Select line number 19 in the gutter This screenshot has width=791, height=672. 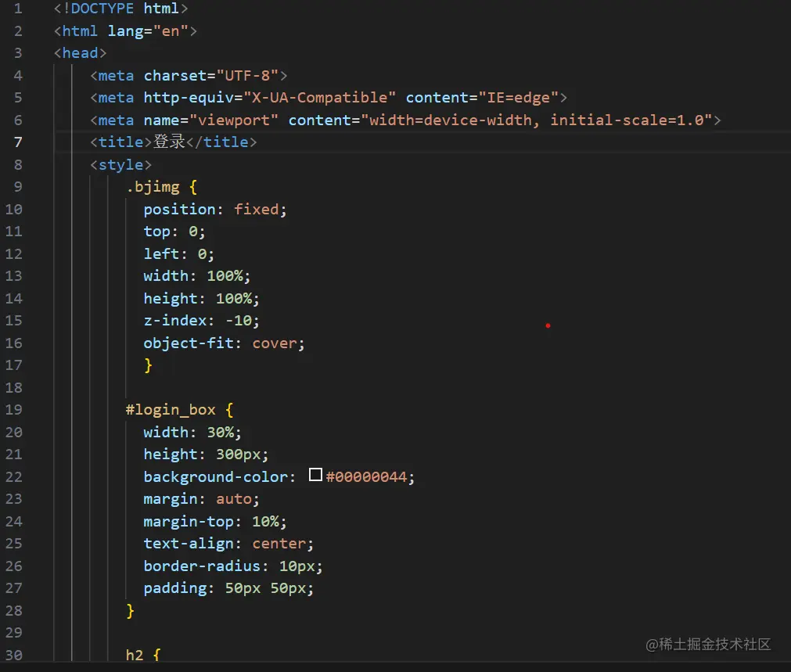[x=13, y=410]
